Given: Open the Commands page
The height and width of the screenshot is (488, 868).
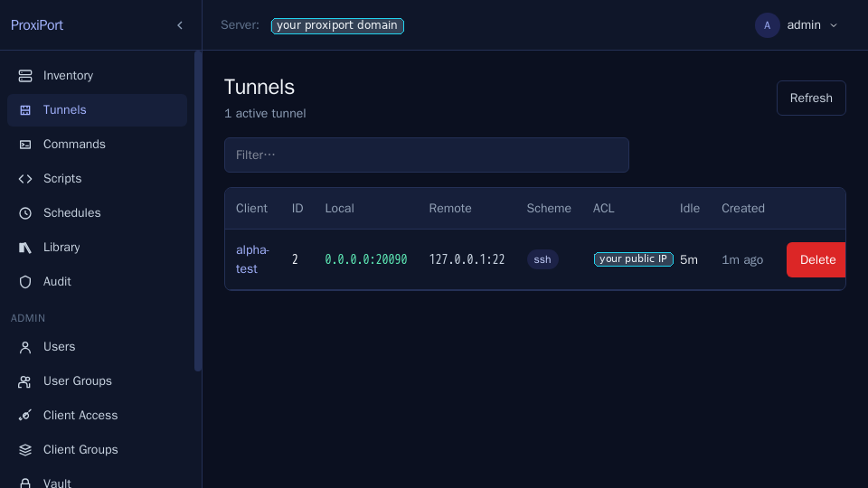Looking at the screenshot, I should point(97,145).
